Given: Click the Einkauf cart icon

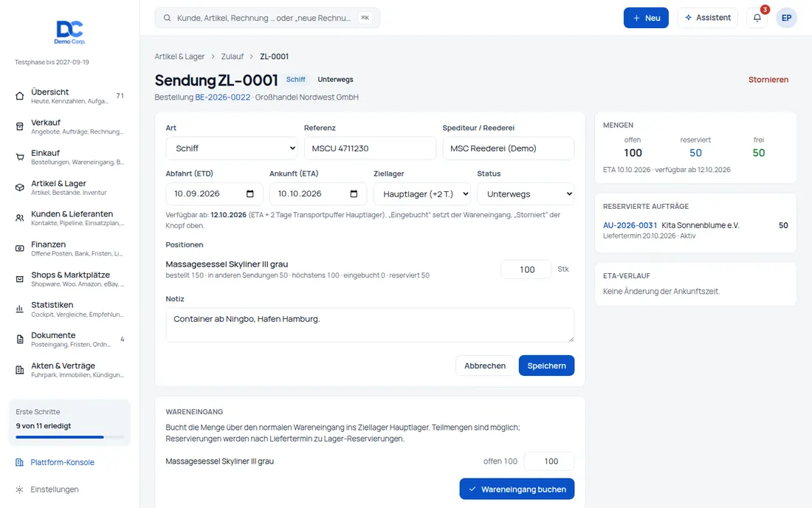Looking at the screenshot, I should [20, 157].
